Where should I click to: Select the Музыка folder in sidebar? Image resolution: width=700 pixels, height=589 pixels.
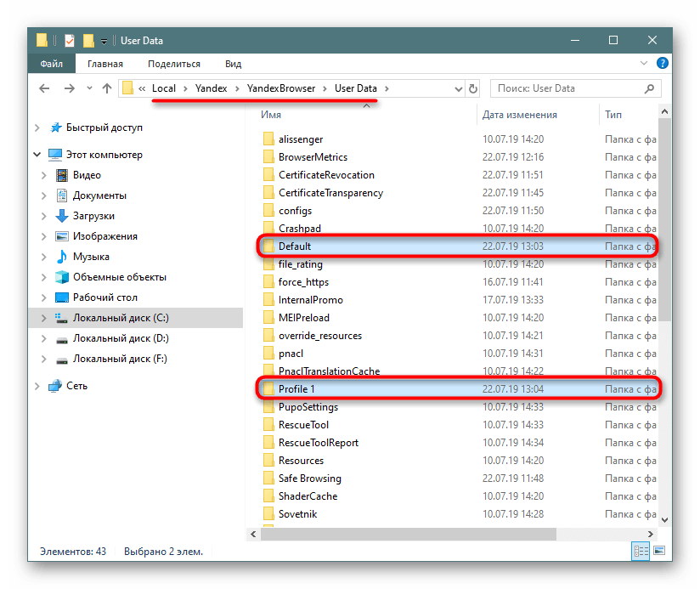pyautogui.click(x=91, y=257)
